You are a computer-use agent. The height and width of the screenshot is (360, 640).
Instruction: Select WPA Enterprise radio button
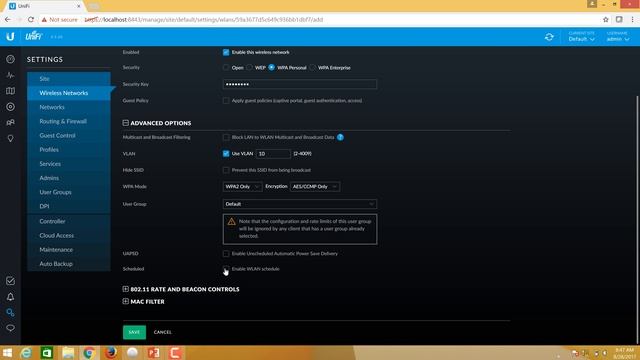coord(313,67)
